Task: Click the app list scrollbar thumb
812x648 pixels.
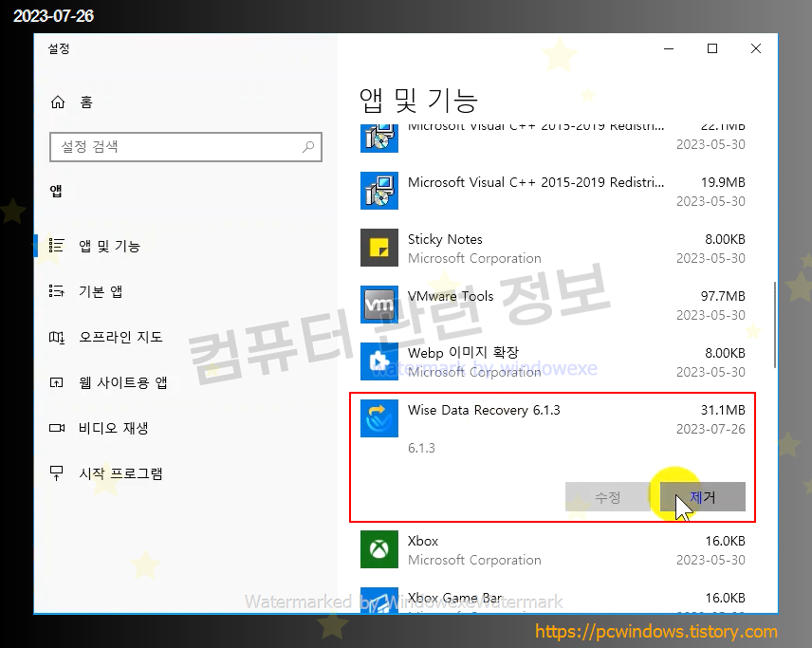Action: coord(775,324)
